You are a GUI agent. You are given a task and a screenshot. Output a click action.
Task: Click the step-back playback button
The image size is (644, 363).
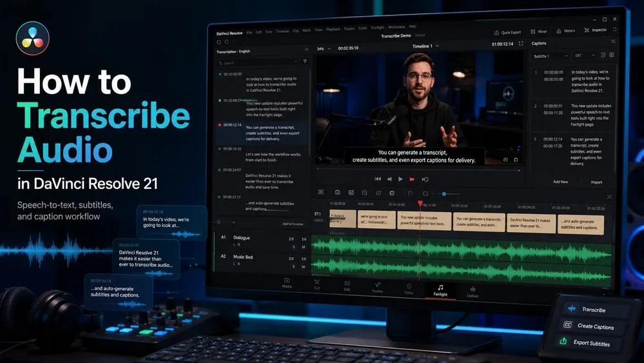pos(390,179)
